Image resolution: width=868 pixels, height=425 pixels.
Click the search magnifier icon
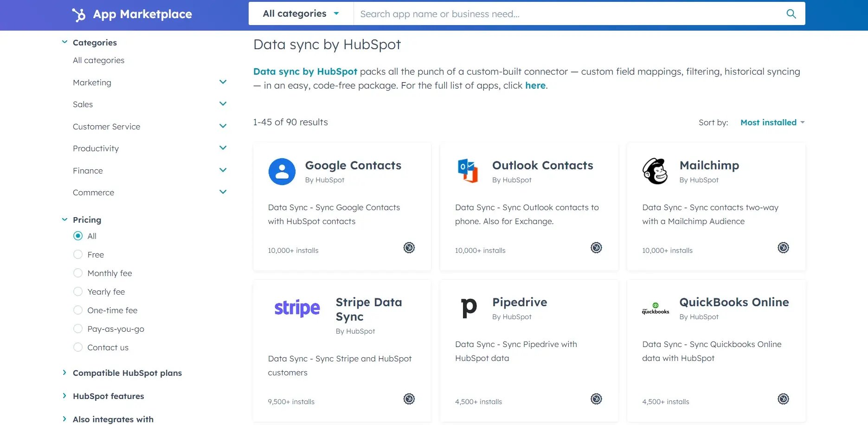791,14
